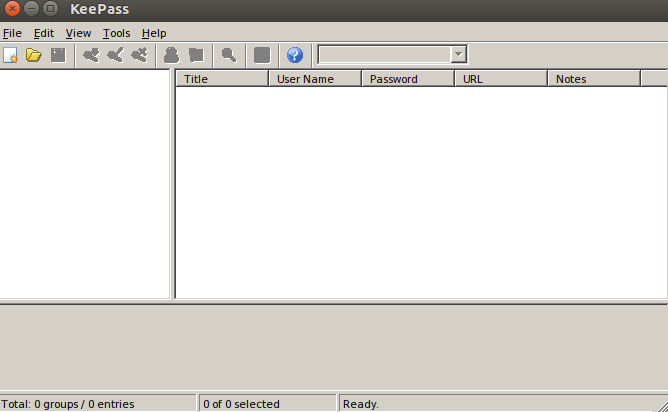Open the View menu
The height and width of the screenshot is (412, 668).
tap(78, 33)
